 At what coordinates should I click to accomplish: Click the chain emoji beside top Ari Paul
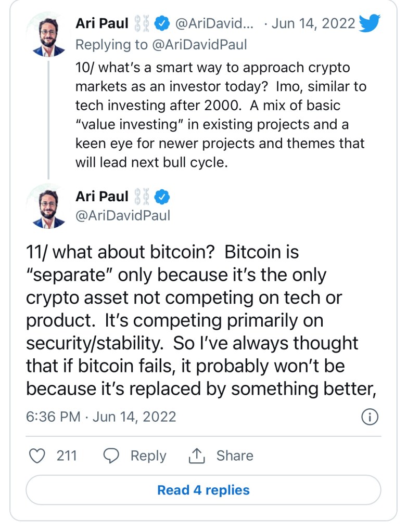(143, 23)
